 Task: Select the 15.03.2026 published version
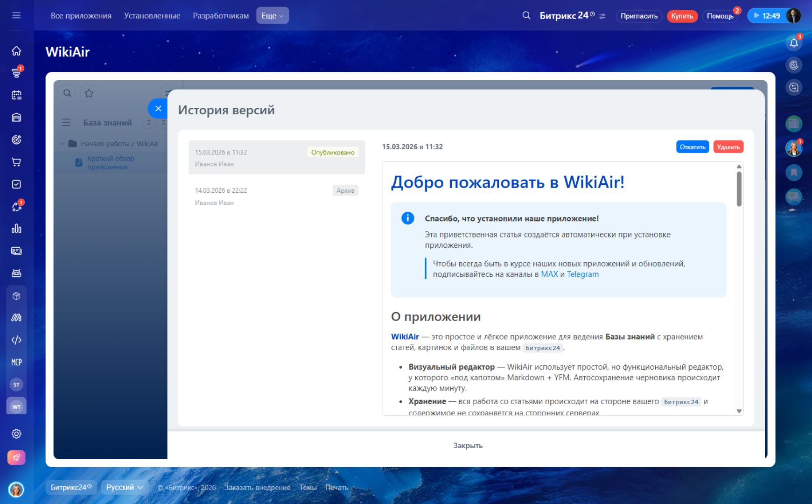[277, 157]
